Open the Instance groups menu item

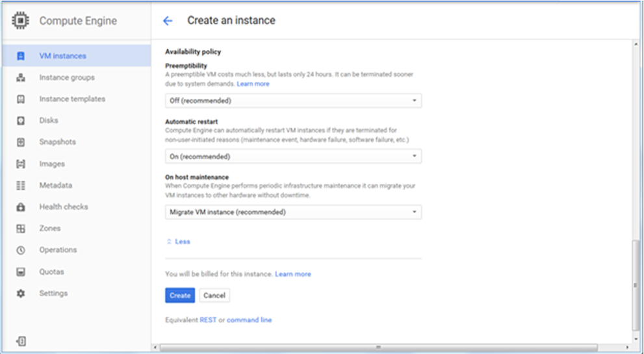(x=77, y=77)
